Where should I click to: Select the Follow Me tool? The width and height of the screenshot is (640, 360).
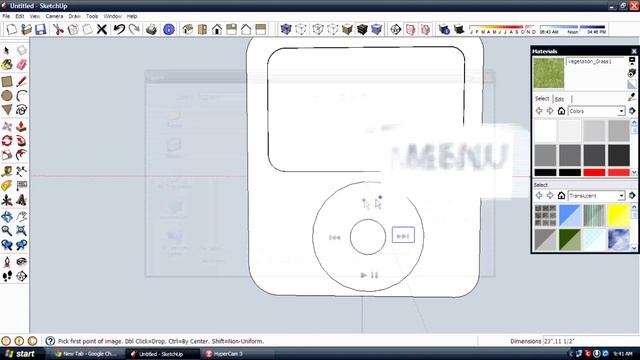tap(22, 141)
